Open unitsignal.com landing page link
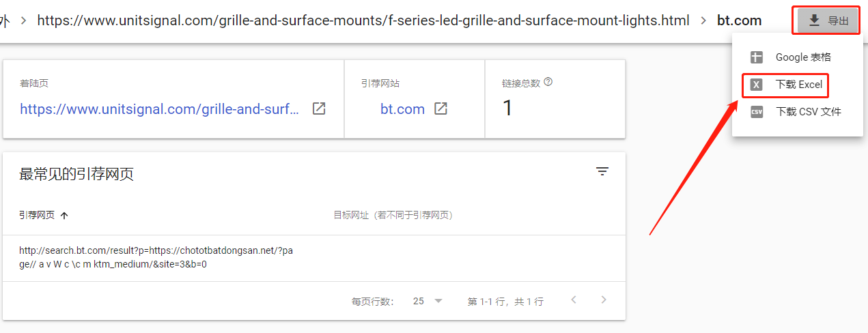868x333 pixels. 159,108
